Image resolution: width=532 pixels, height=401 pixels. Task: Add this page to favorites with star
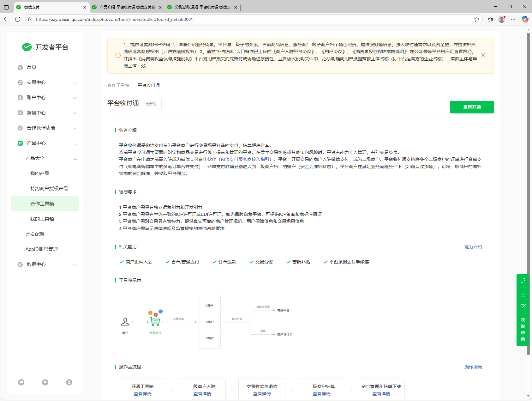pyautogui.click(x=477, y=19)
